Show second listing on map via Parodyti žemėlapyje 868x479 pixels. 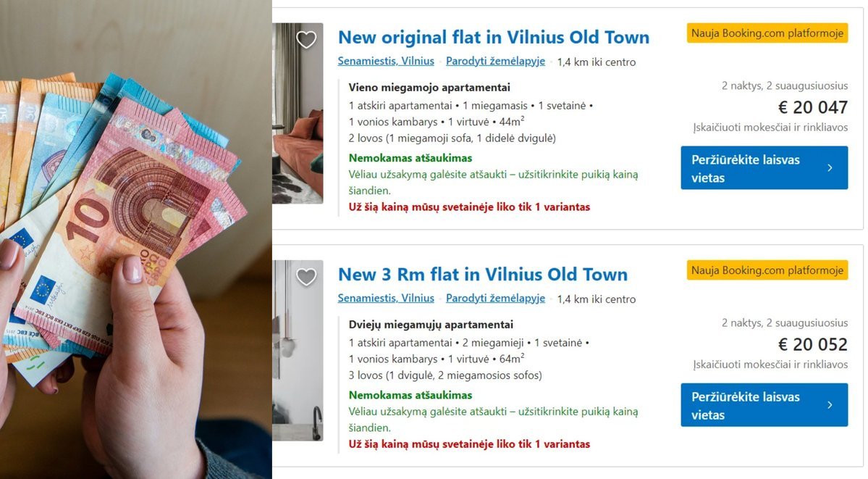point(495,299)
